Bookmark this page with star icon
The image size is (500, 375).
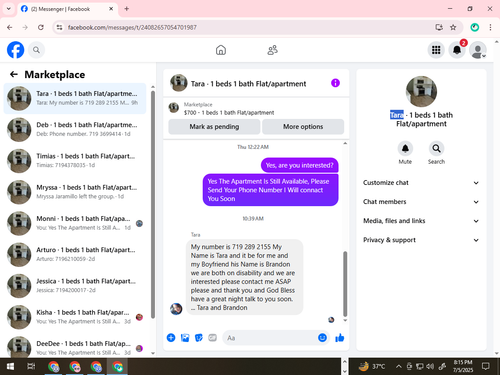click(x=453, y=27)
